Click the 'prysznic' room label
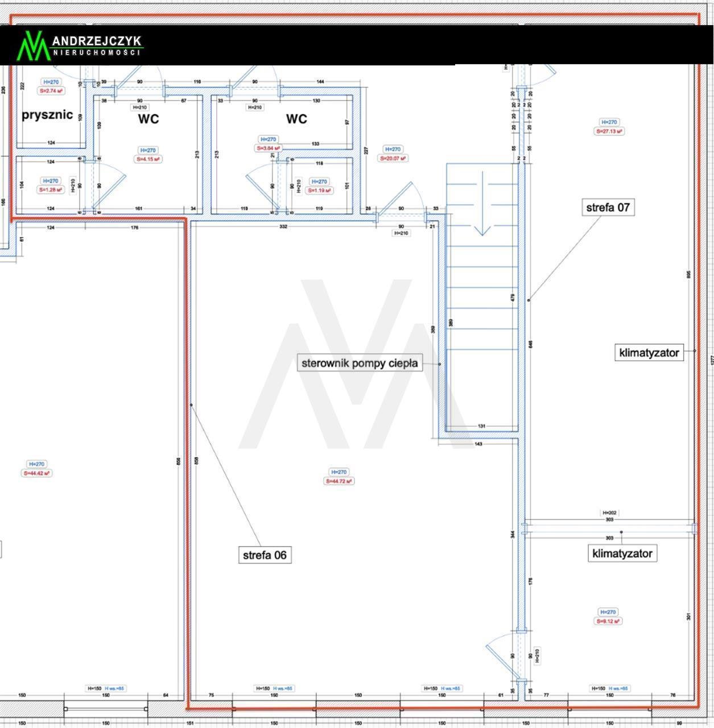Screen dimensions: 714x728 [x=47, y=115]
